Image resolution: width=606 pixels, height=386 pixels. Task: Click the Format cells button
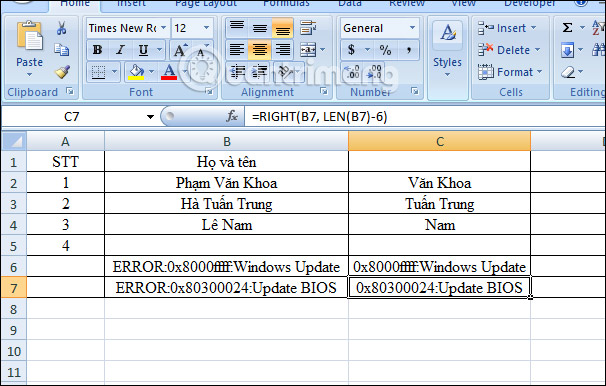pos(510,72)
